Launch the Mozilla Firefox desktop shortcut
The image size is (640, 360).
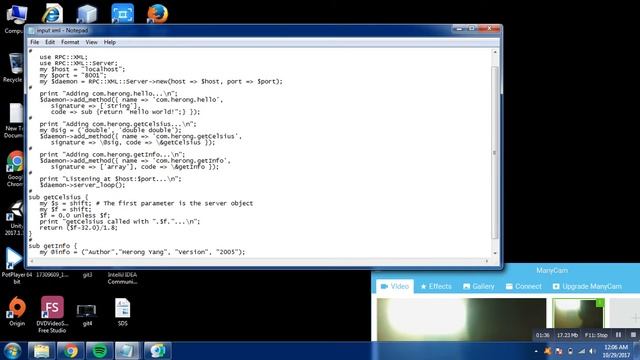tap(157, 13)
